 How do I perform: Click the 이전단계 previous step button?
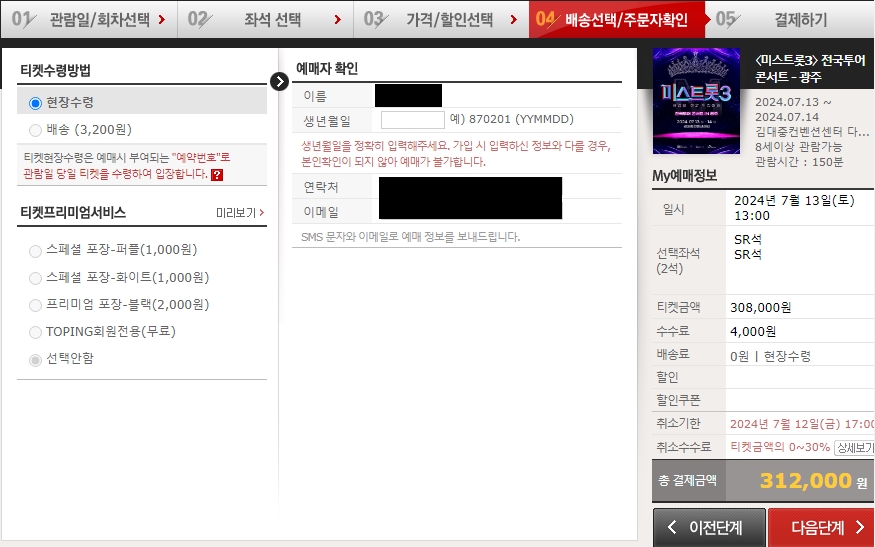pos(709,527)
